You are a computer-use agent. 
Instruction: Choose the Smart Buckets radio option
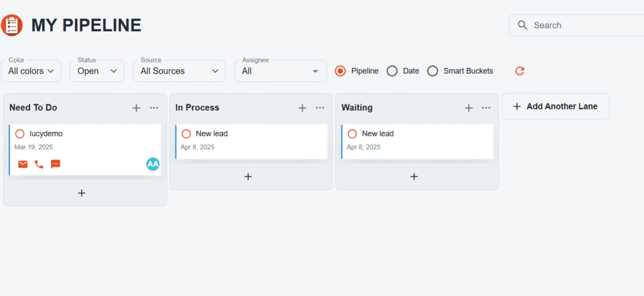coord(433,71)
